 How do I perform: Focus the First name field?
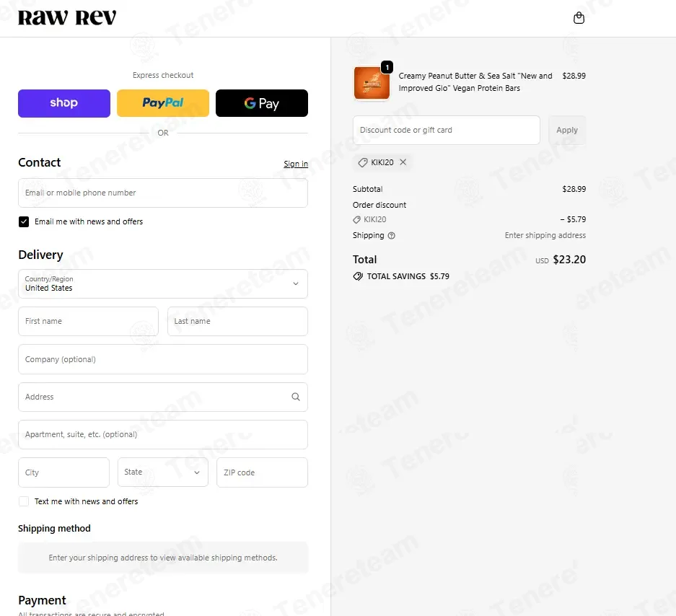tap(89, 321)
